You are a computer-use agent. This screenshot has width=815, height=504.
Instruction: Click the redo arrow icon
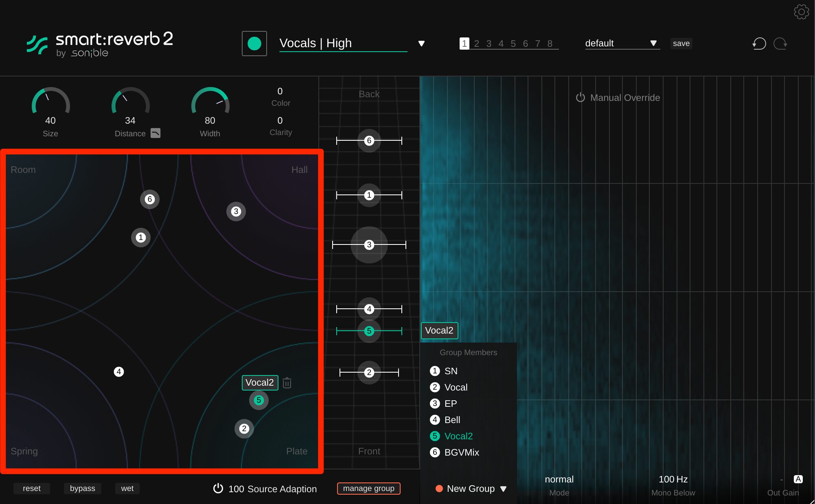(780, 44)
